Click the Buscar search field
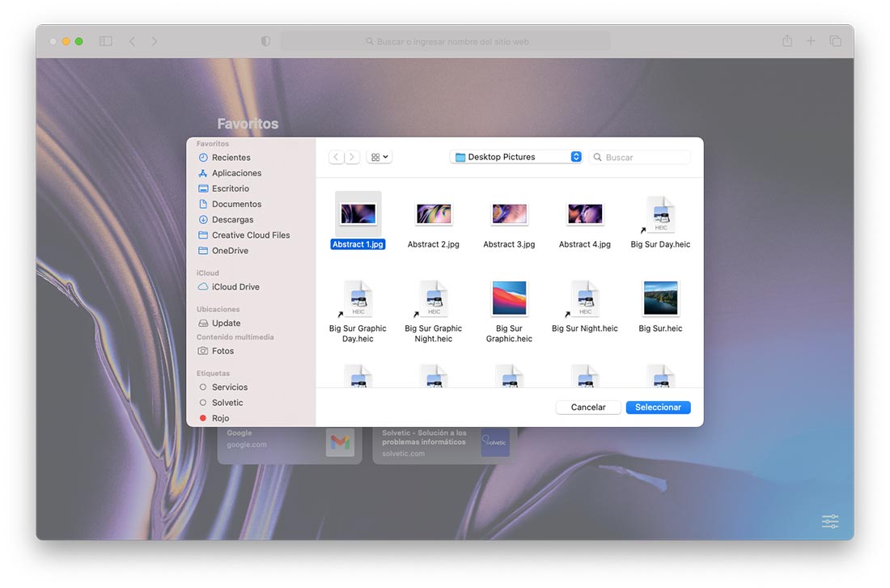This screenshot has height=588, width=890. [x=640, y=157]
